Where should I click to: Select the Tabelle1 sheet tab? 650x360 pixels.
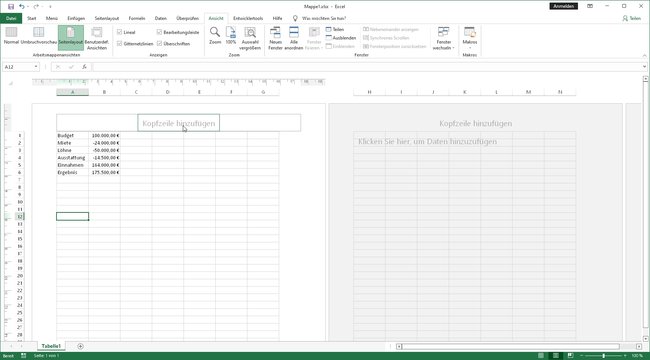coord(51,346)
